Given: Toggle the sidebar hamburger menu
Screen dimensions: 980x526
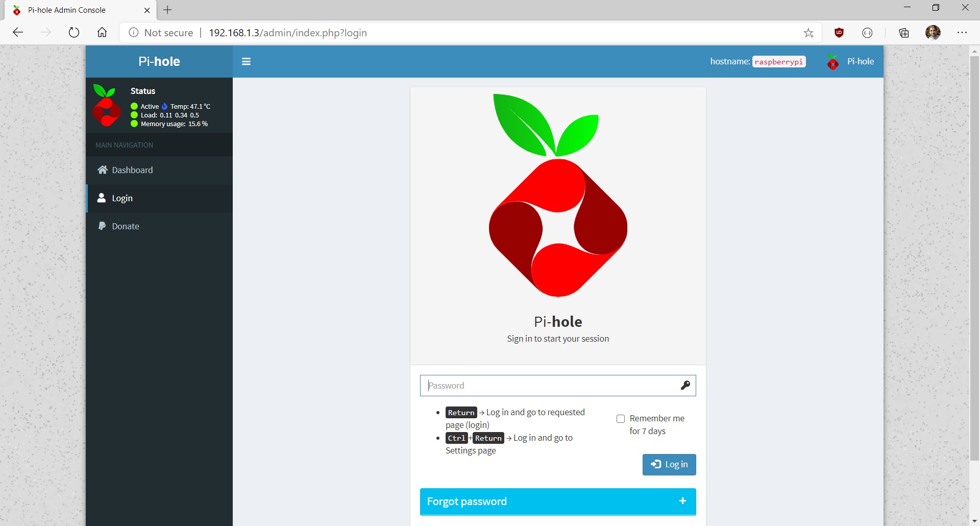Looking at the screenshot, I should point(246,61).
